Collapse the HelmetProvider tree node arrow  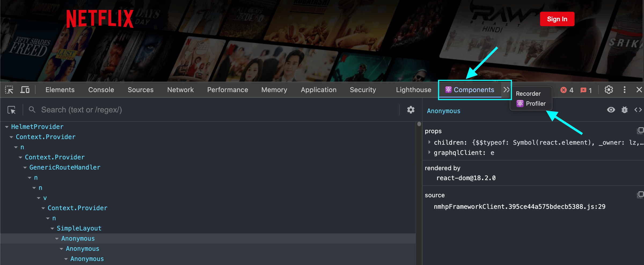tap(7, 127)
